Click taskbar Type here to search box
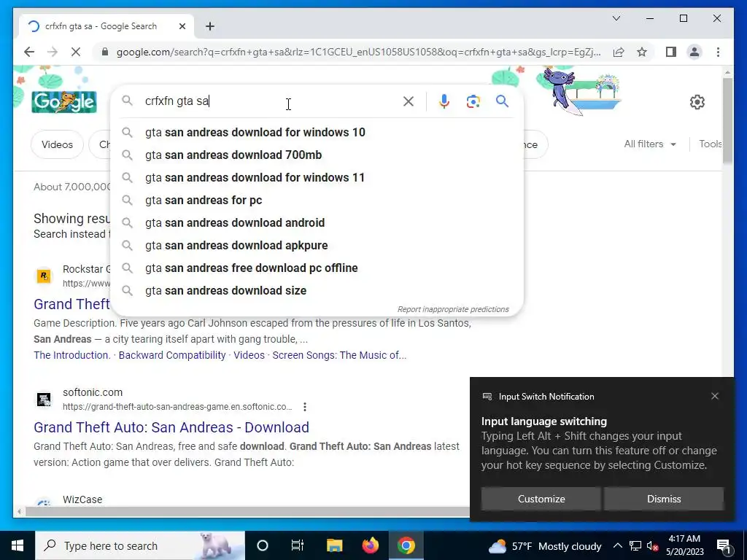This screenshot has height=560, width=747. [140, 545]
